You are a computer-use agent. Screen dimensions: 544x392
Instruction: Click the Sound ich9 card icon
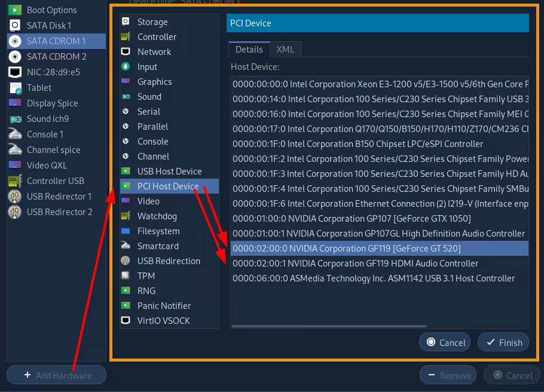16,119
